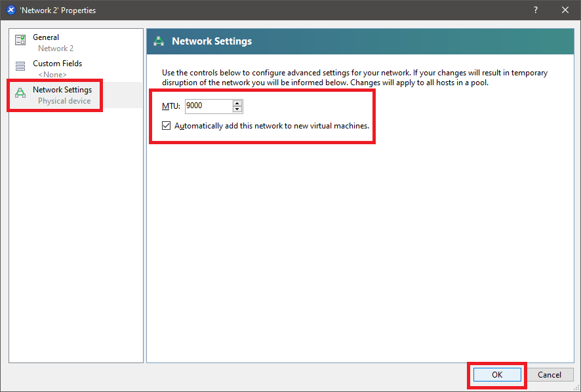Image resolution: width=581 pixels, height=392 pixels.
Task: Open the General tab
Action: (46, 37)
